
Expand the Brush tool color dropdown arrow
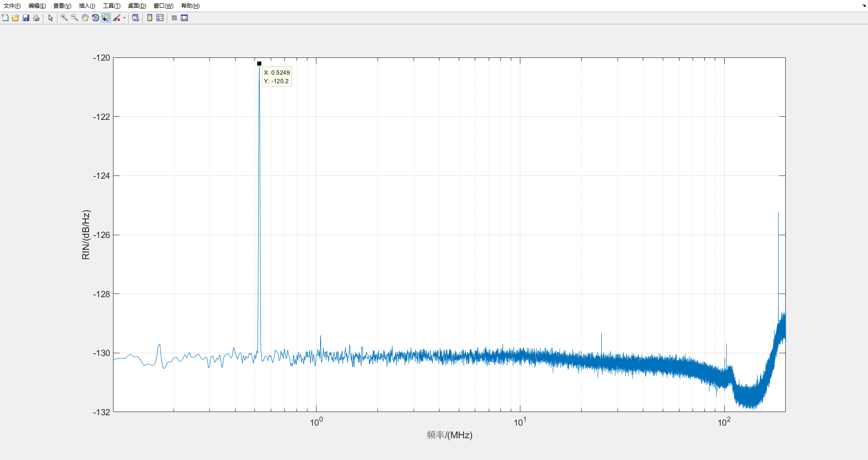click(x=124, y=18)
